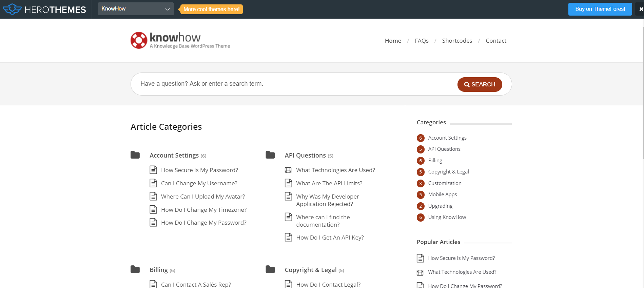The height and width of the screenshot is (288, 644).
Task: Click the count badge next to Customization
Action: coord(421,183)
